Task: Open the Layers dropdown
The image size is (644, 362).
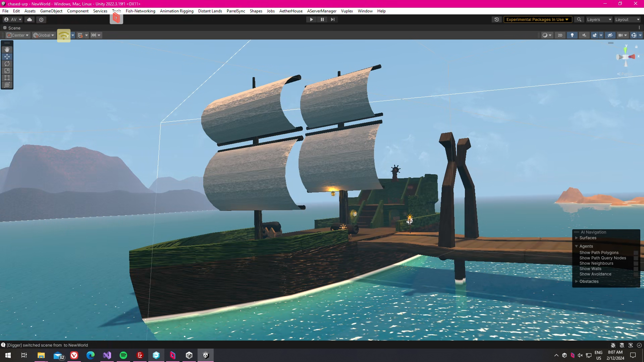Action: coord(599,19)
